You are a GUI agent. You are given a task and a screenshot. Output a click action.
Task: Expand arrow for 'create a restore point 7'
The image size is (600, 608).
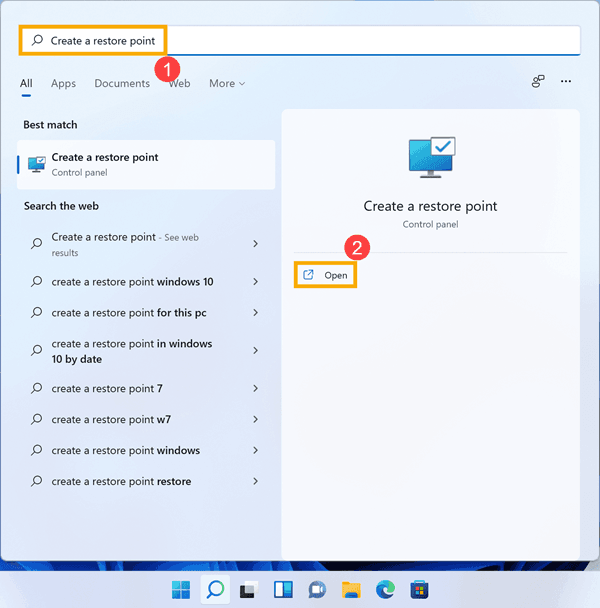point(255,388)
